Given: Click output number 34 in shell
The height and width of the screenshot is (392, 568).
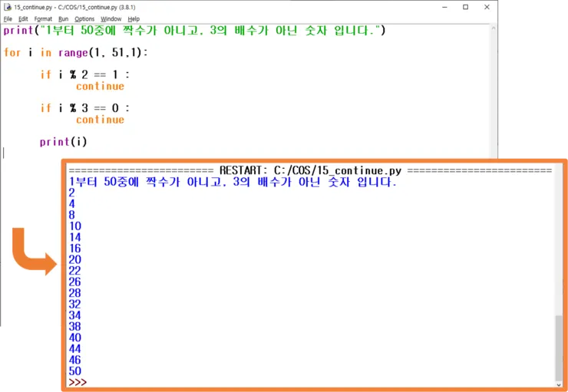Looking at the screenshot, I should [x=75, y=315].
